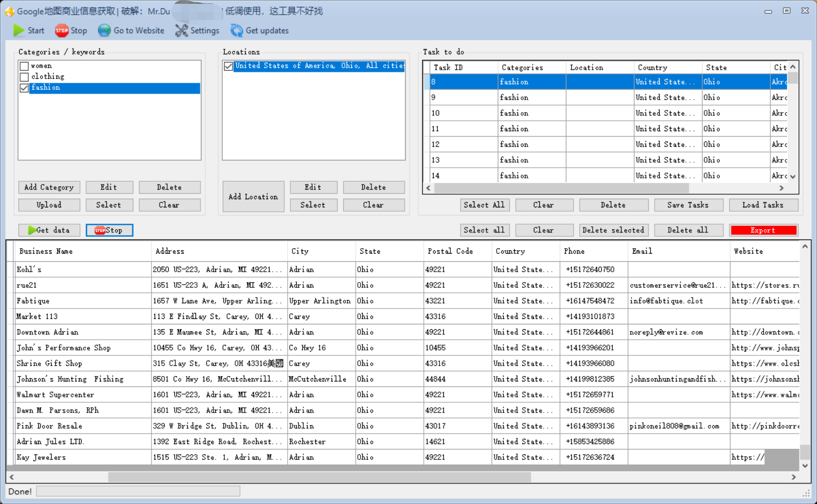Click the status progress bar next to Done!
817x504 pixels.
[x=138, y=491]
